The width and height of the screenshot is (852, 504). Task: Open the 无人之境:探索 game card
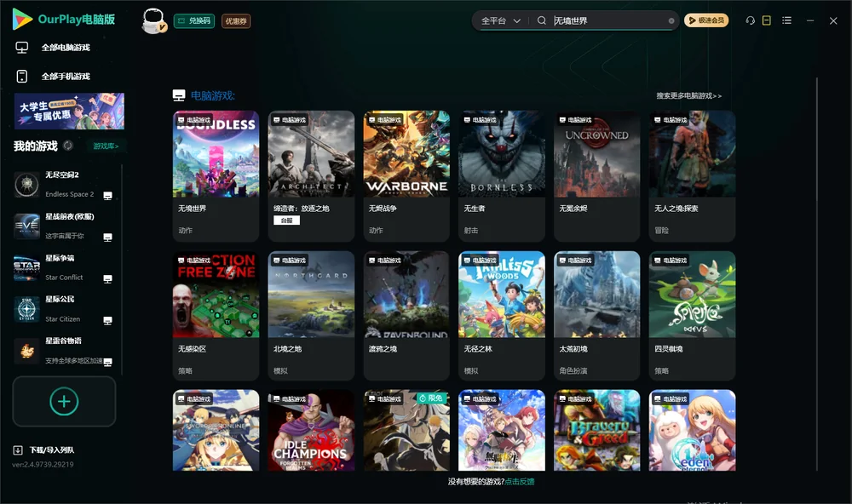[x=692, y=176]
